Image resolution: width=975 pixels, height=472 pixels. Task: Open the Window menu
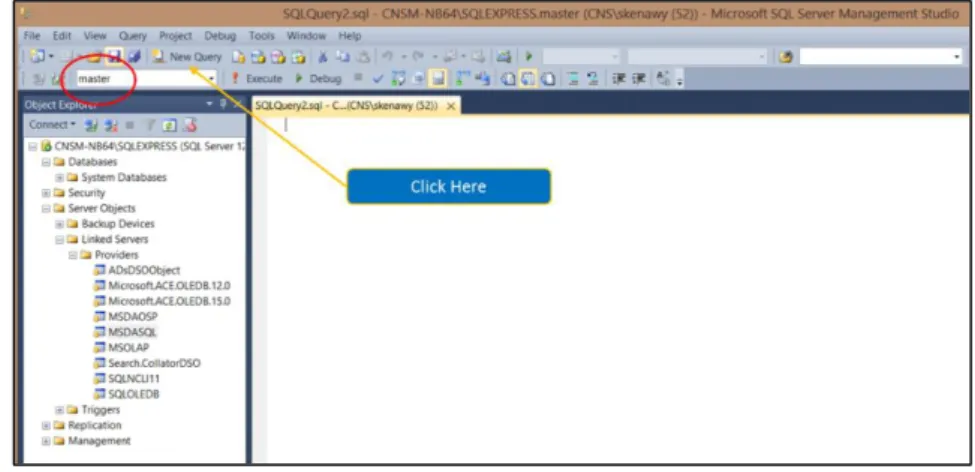[x=307, y=35]
